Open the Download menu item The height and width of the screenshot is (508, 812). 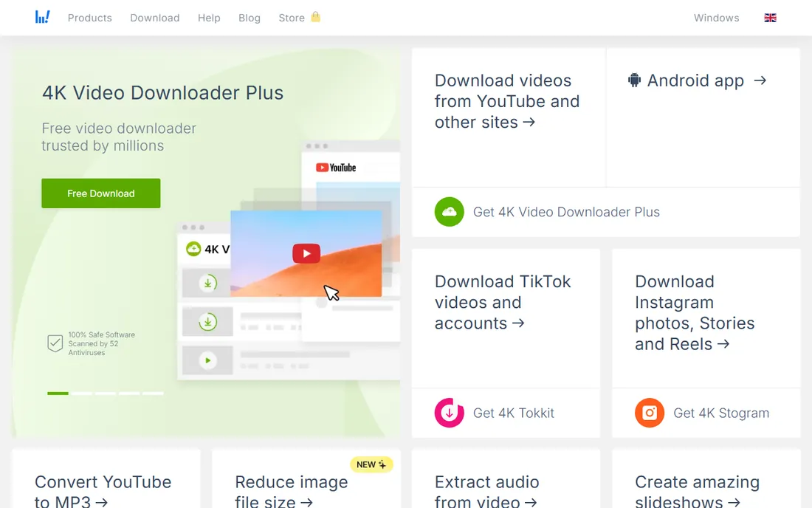(x=155, y=18)
